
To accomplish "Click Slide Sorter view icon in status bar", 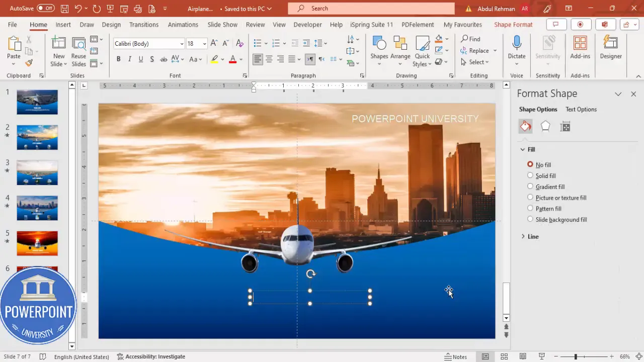I will pyautogui.click(x=504, y=356).
